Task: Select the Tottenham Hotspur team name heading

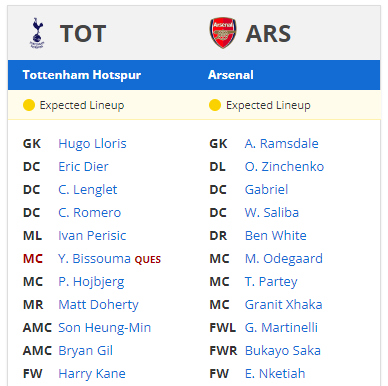Action: coord(82,75)
